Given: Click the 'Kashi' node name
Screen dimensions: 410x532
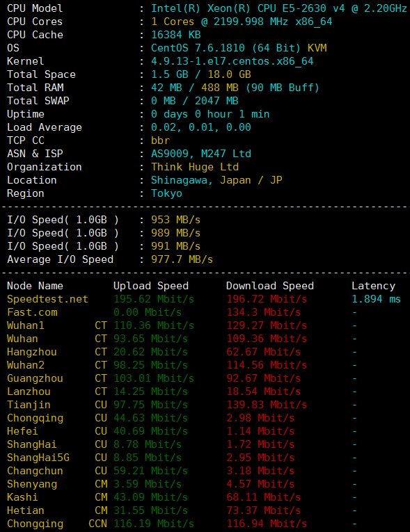Looking at the screenshot, I should [x=22, y=498].
